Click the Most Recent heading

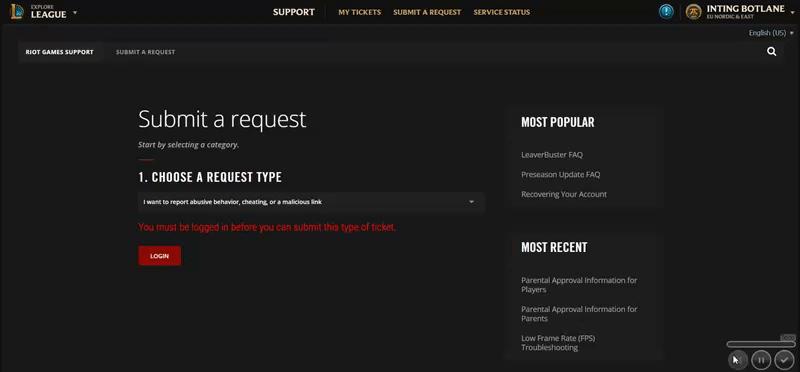(554, 247)
